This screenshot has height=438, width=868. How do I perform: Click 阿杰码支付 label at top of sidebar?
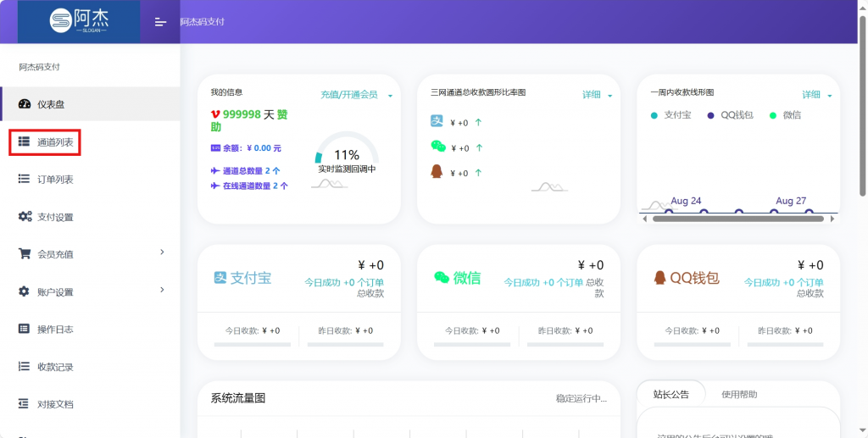pos(39,67)
